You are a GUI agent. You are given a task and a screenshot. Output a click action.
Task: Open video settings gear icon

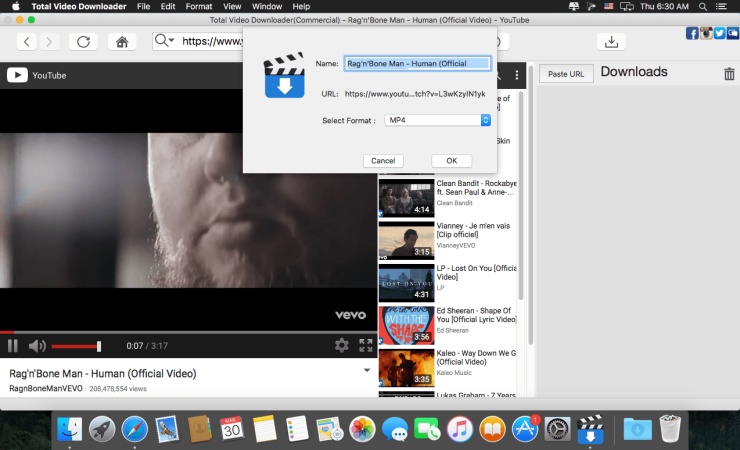342,345
